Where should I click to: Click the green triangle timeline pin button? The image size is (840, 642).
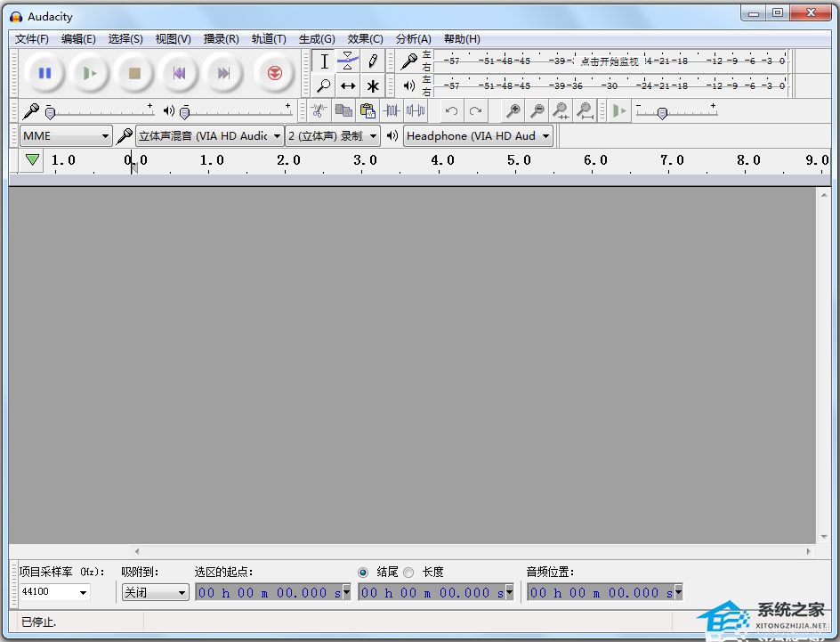click(x=32, y=159)
